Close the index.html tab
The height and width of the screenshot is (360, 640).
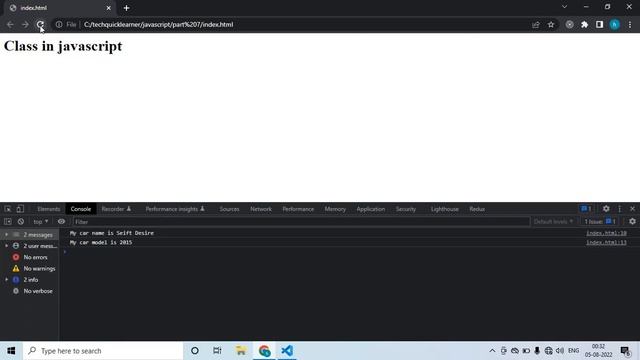[x=109, y=8]
